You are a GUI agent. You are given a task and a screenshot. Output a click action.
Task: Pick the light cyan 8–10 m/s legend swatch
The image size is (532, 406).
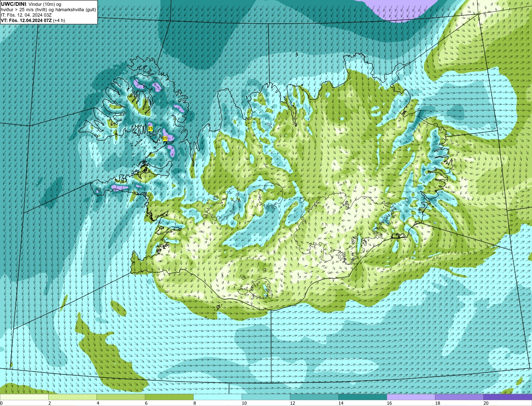point(217,397)
